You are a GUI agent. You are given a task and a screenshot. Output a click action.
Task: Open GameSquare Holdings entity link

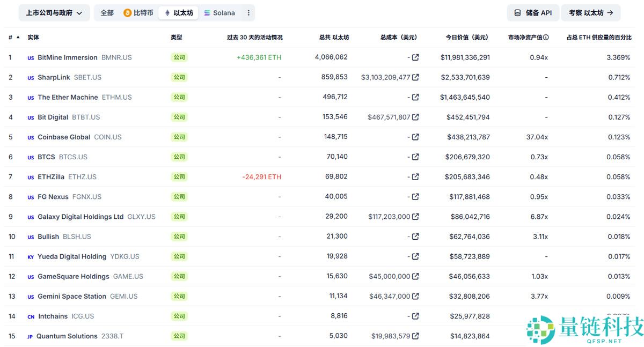coord(74,276)
